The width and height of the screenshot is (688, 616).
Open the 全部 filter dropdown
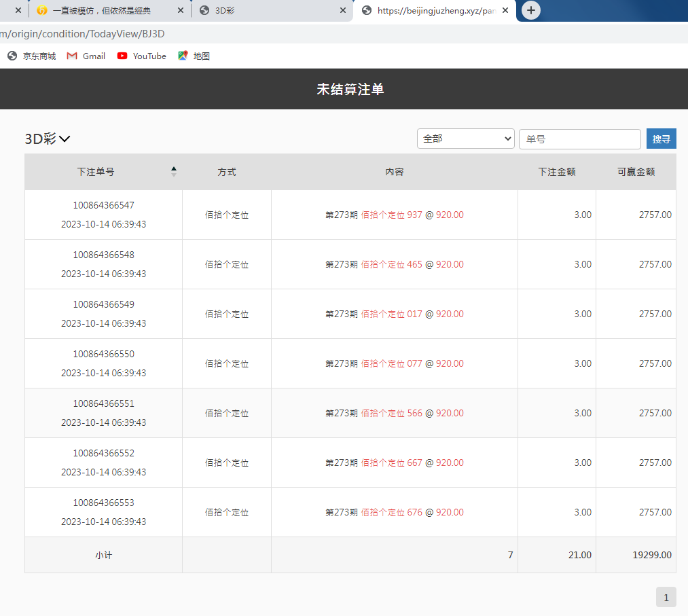(465, 139)
